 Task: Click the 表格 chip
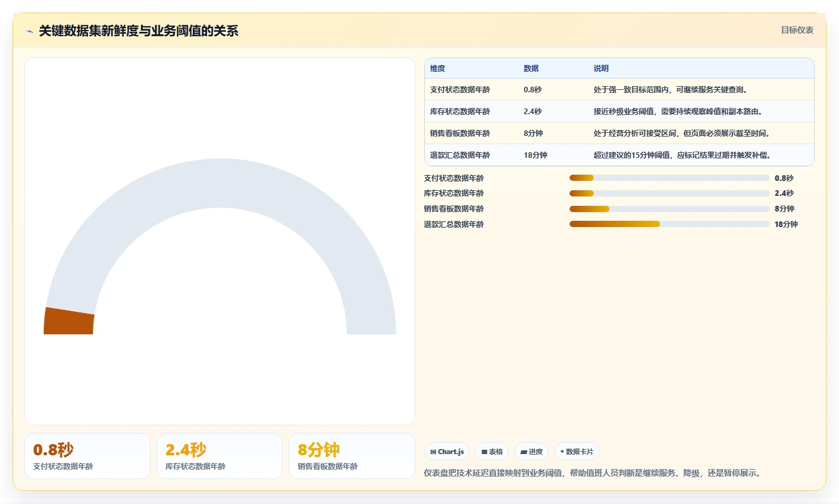point(492,452)
